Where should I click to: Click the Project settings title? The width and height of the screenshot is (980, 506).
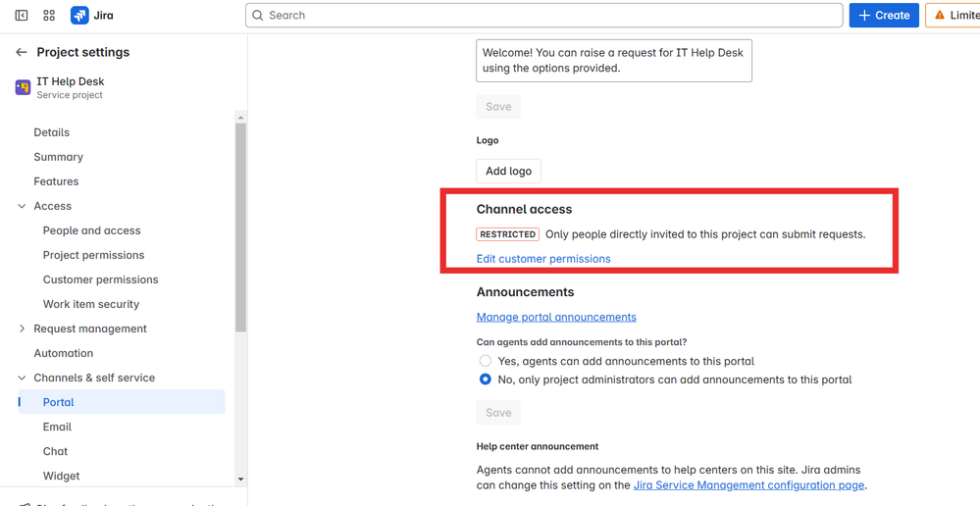(83, 53)
